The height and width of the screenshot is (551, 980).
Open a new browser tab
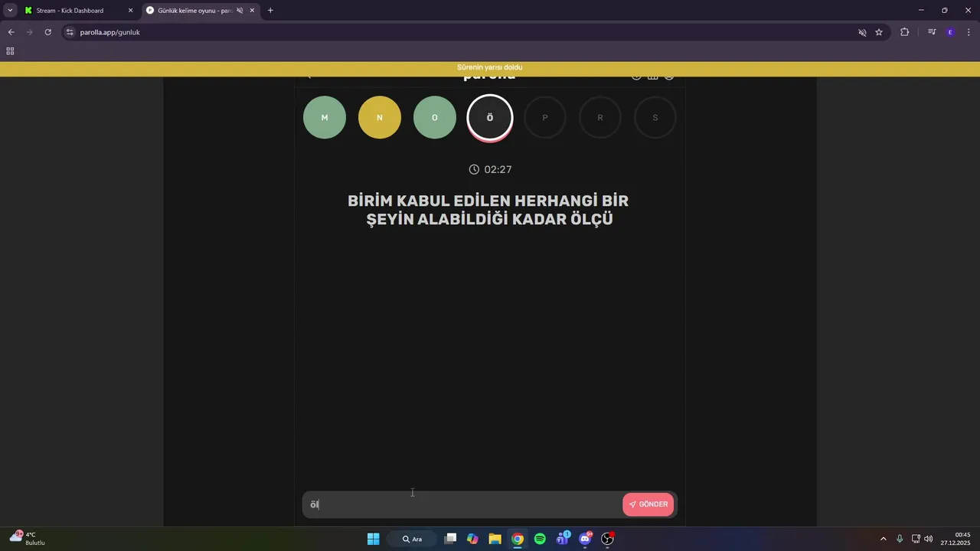[270, 11]
